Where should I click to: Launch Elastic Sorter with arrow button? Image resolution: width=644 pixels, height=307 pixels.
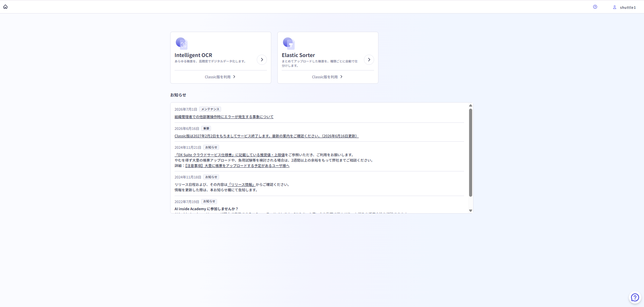[369, 60]
